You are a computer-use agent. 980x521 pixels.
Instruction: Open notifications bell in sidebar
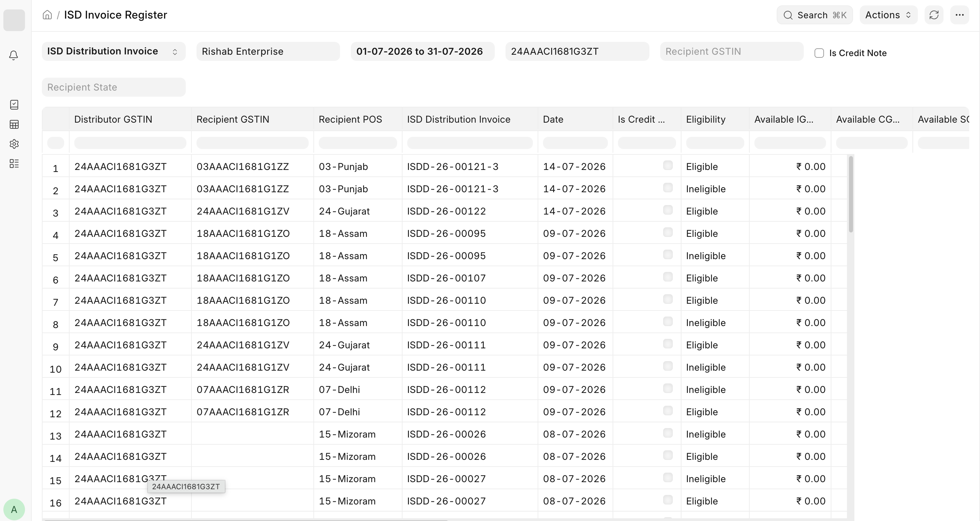[14, 55]
